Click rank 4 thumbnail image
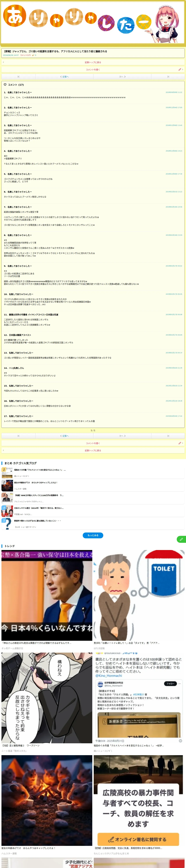This screenshot has height=868, width=186. [7, 511]
